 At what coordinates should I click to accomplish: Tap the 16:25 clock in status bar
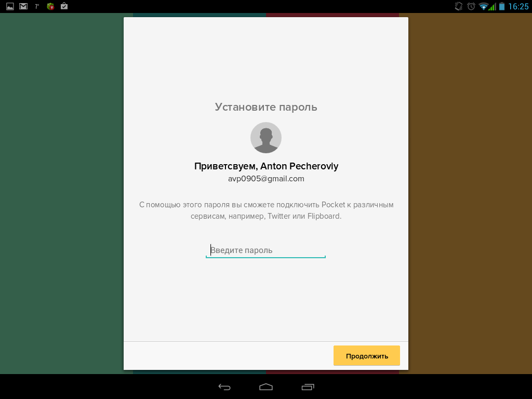[x=518, y=6]
